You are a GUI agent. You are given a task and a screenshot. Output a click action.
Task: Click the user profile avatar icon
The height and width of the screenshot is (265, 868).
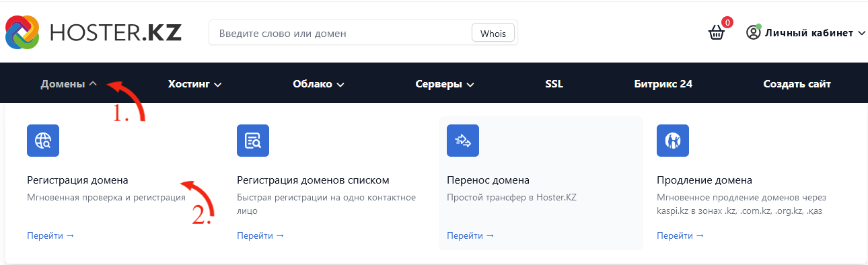pos(754,32)
